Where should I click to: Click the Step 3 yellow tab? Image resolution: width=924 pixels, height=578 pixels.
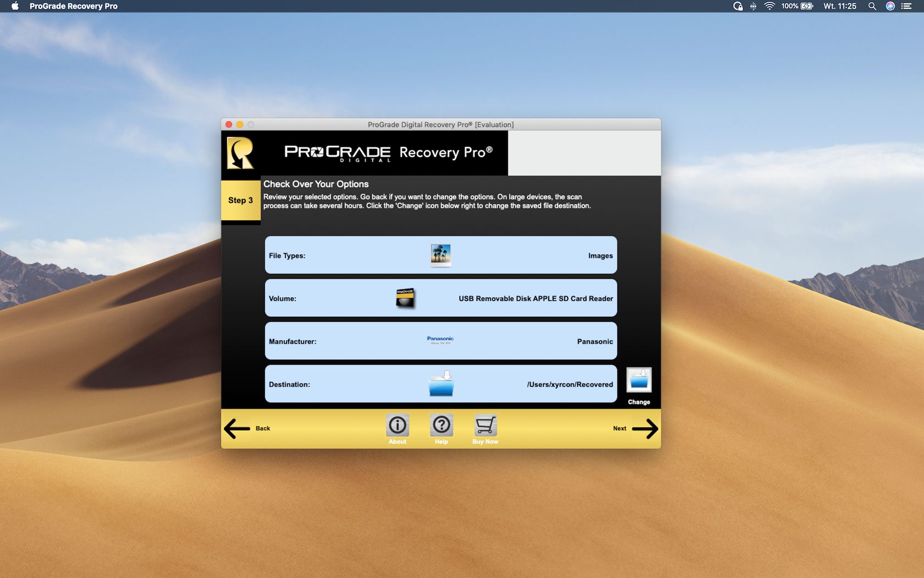point(241,200)
